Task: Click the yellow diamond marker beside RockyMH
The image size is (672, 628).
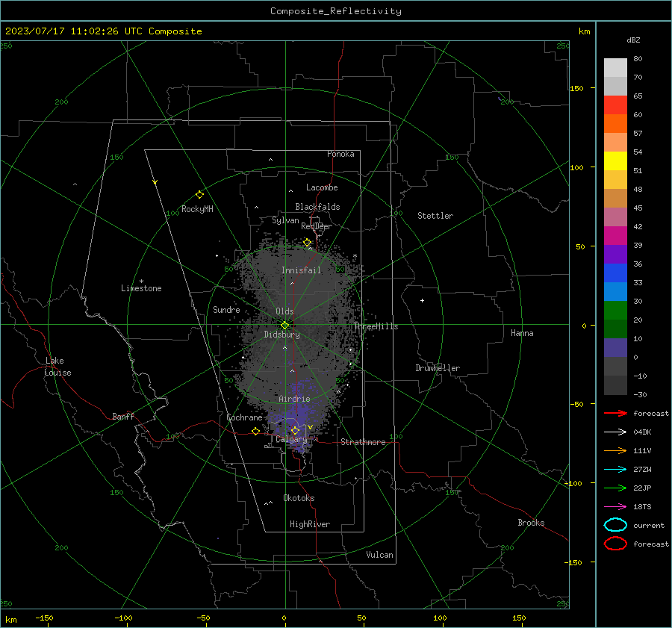Action: [x=199, y=195]
